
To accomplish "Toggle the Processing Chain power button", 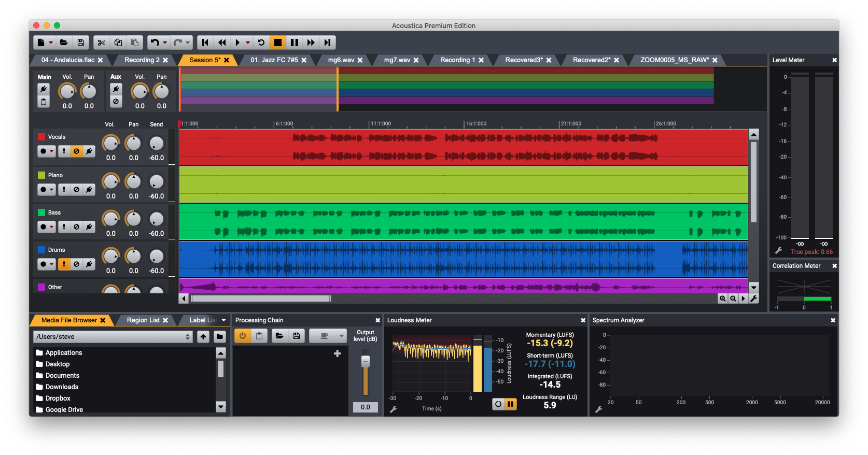I will [242, 336].
